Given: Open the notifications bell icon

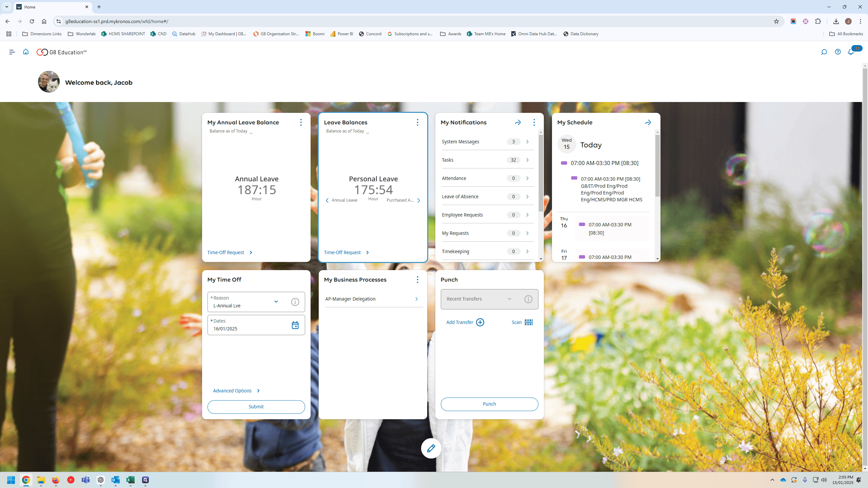Looking at the screenshot, I should [x=851, y=52].
